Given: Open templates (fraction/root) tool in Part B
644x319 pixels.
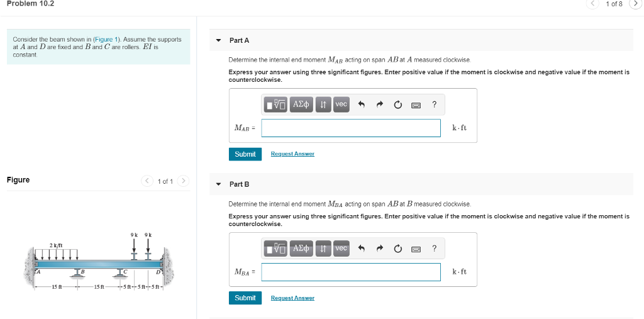Looking at the screenshot, I should coord(276,249).
